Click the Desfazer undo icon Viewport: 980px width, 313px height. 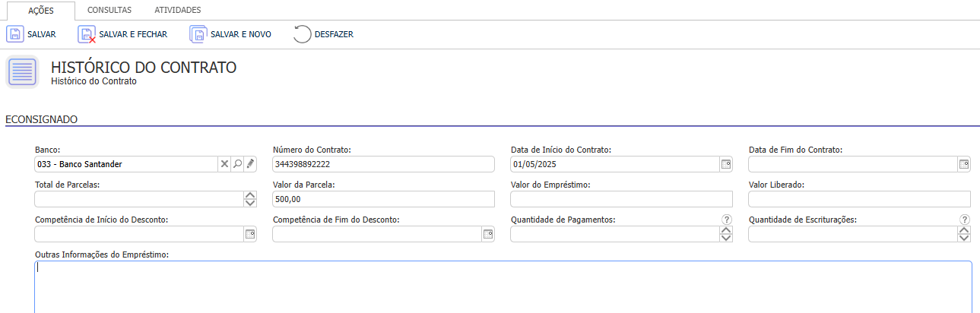(302, 34)
